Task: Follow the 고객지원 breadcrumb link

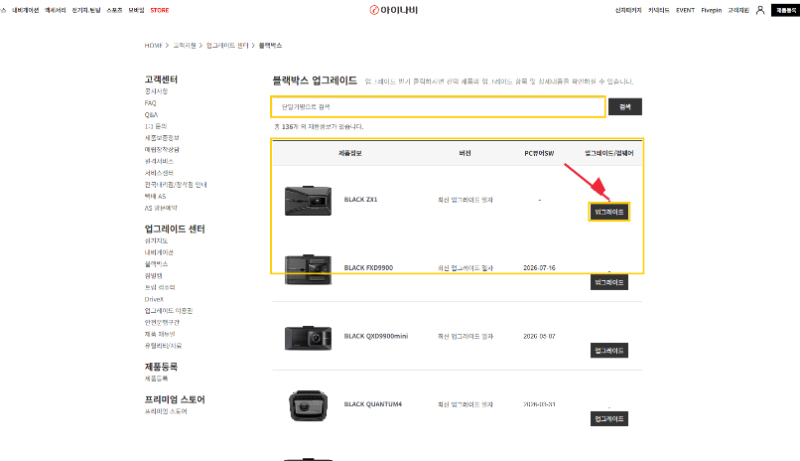Action: point(184,45)
